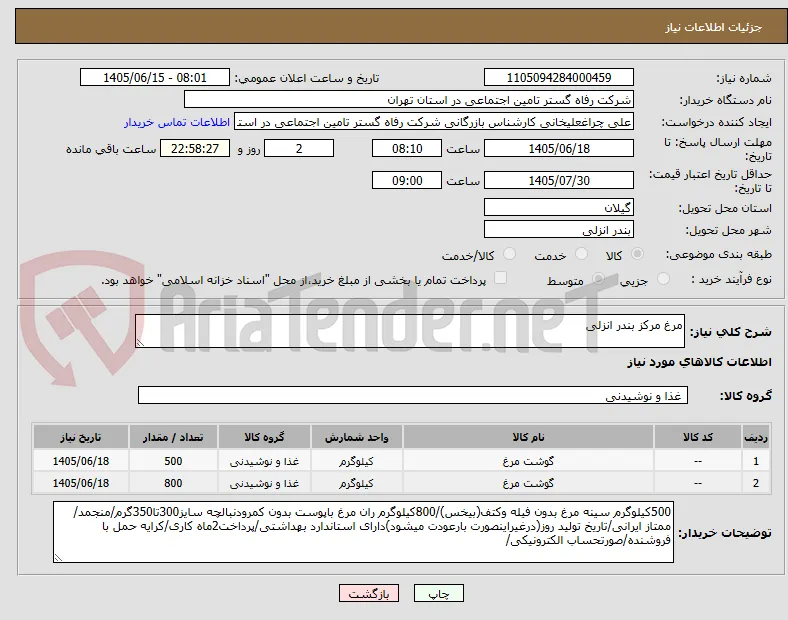
Task: Choose the متوسط purchase process option
Action: coord(598,278)
